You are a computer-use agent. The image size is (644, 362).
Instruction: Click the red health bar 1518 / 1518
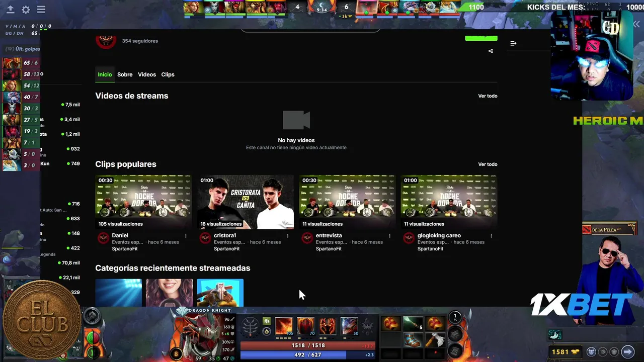[308, 346]
